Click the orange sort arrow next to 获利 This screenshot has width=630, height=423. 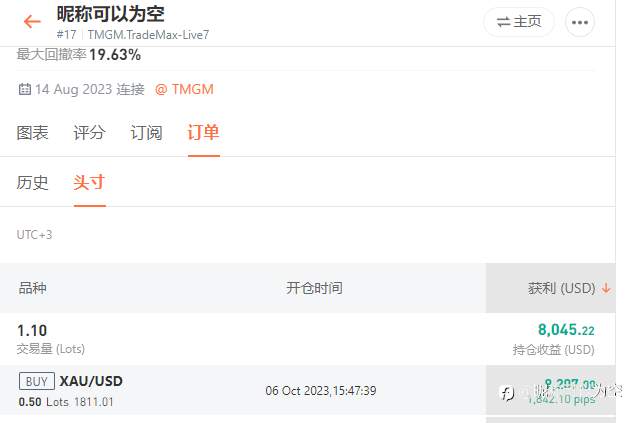coord(606,288)
